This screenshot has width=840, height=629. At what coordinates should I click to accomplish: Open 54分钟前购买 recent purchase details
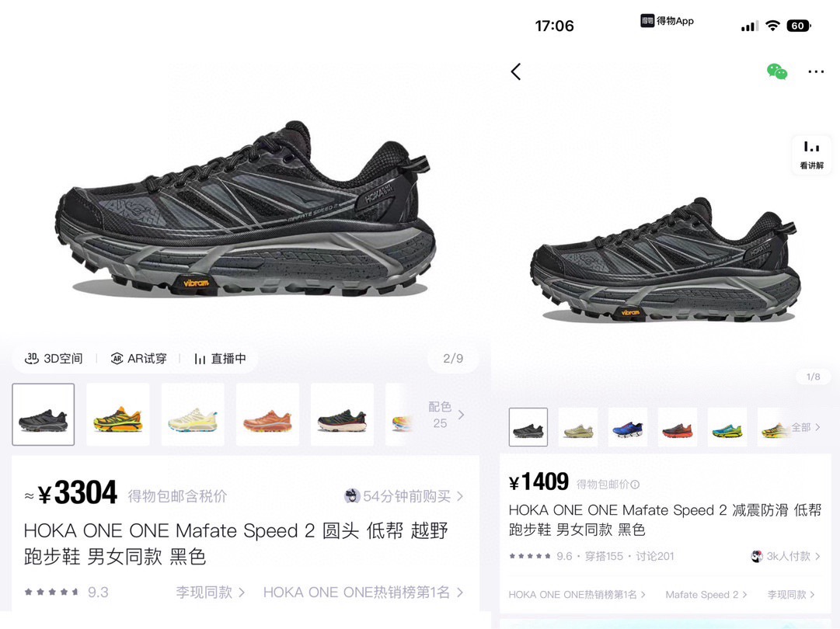(x=403, y=496)
